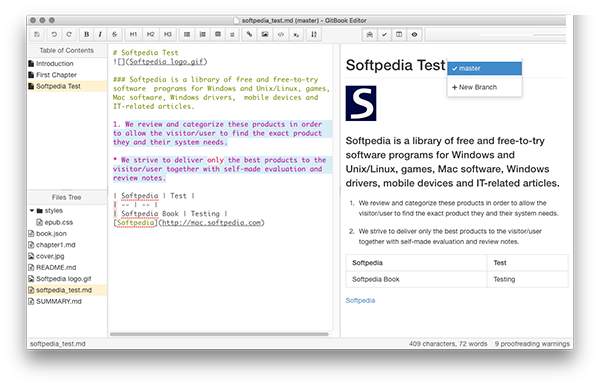This screenshot has height=387, width=600.
Task: Insert an H3 heading
Action: point(168,34)
